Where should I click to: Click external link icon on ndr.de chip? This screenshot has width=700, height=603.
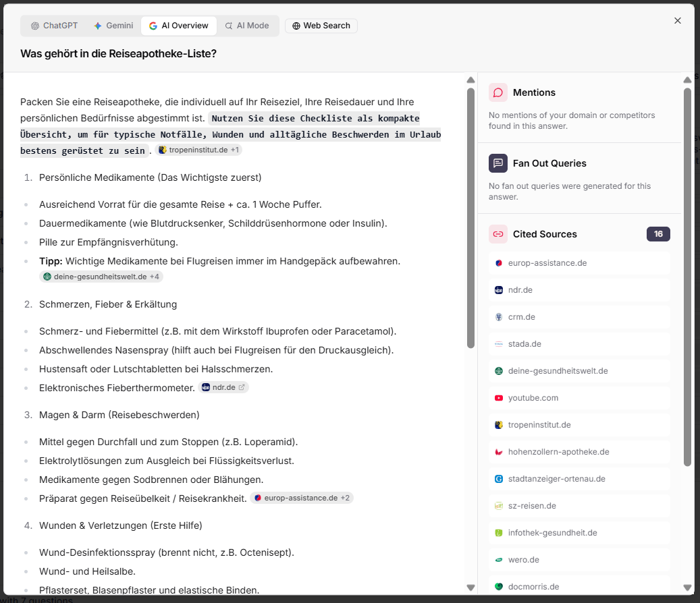242,387
